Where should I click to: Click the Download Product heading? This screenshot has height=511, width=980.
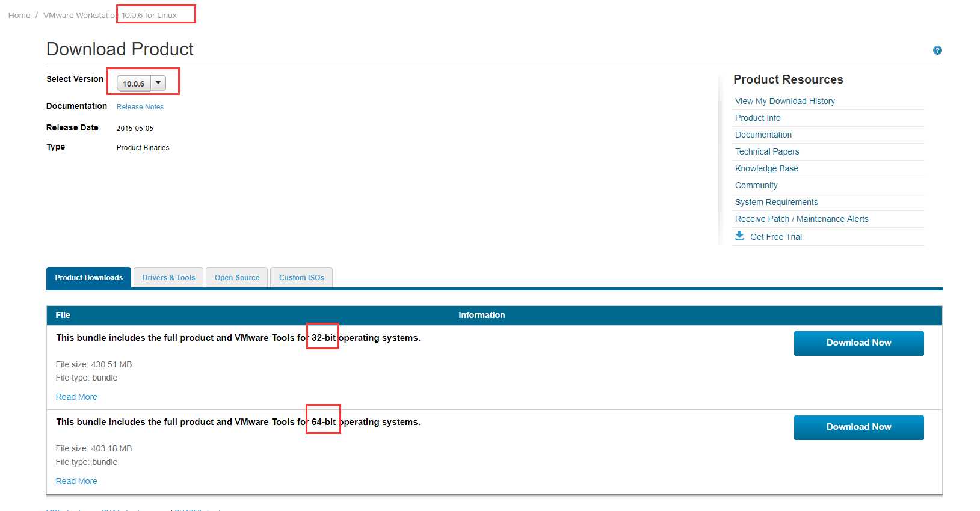(x=120, y=49)
